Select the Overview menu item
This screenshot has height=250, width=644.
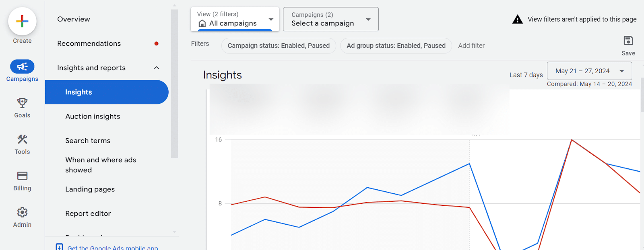[74, 19]
